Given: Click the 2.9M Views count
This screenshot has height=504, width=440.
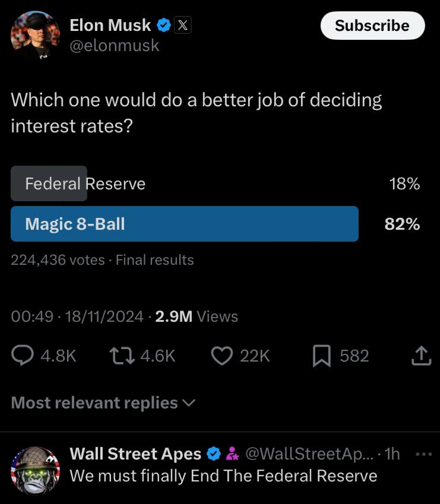Looking at the screenshot, I should pyautogui.click(x=197, y=316).
